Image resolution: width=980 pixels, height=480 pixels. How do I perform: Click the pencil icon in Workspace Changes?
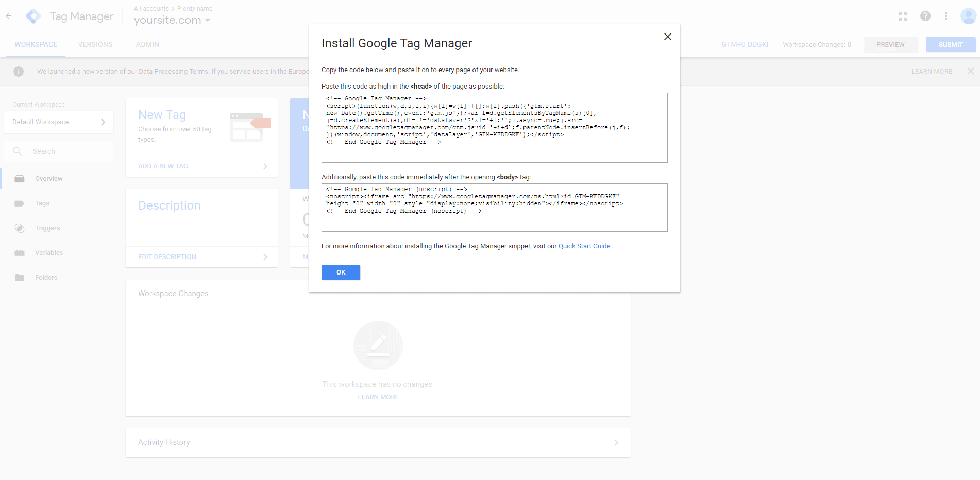pyautogui.click(x=378, y=346)
